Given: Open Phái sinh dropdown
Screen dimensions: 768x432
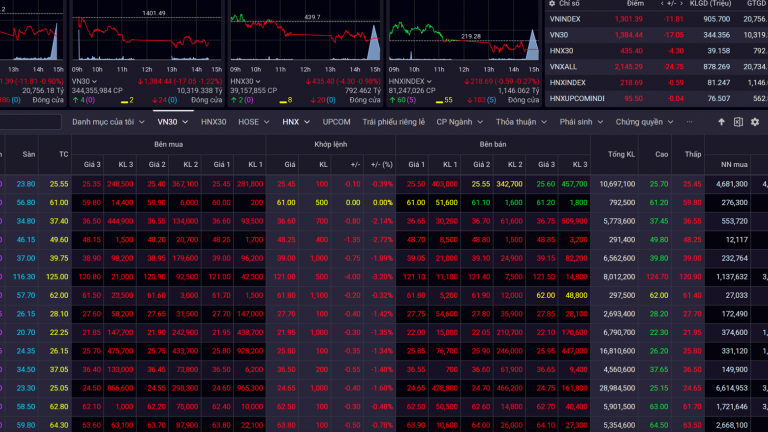Looking at the screenshot, I should click(x=581, y=122).
